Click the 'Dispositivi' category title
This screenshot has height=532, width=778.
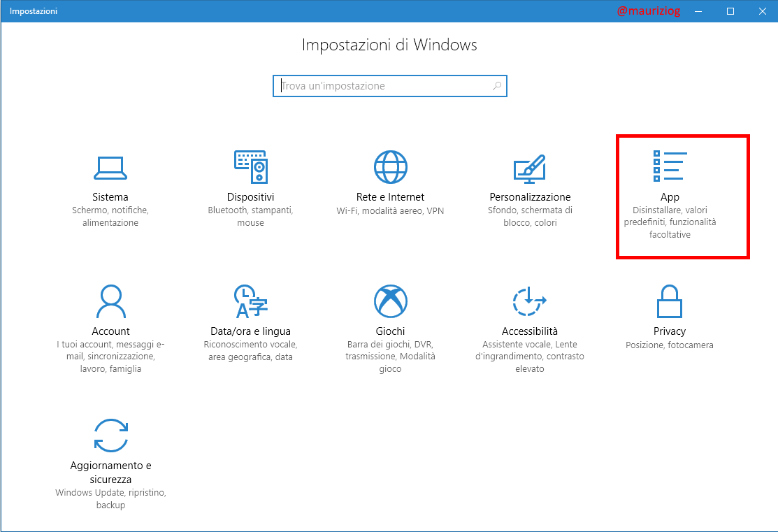[x=250, y=197]
